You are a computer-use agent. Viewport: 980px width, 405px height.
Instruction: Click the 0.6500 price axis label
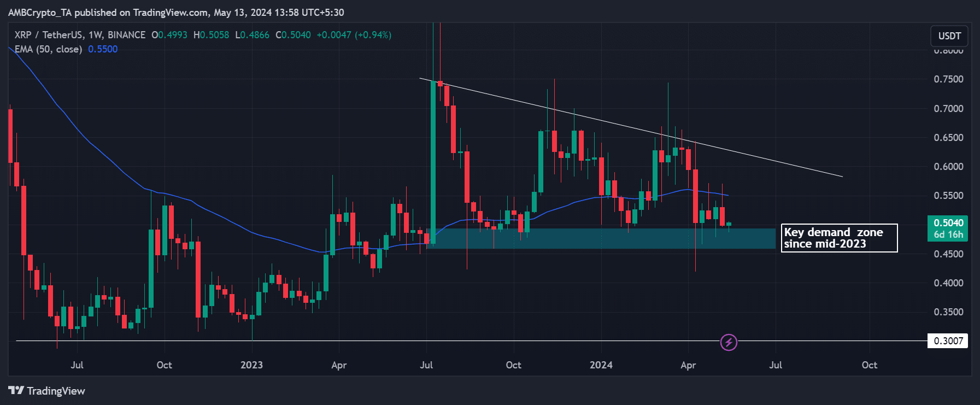click(948, 138)
